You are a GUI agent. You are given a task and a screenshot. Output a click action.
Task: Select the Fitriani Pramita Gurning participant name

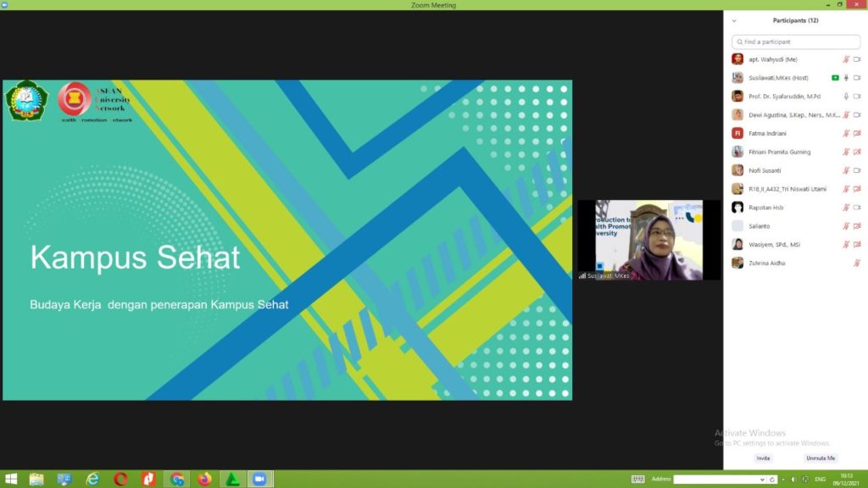click(x=780, y=152)
